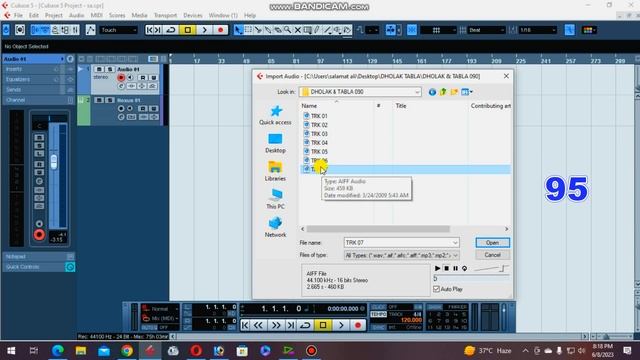Toggle Cycle loop in top toolbar
This screenshot has width=640, height=360.
tap(171, 30)
